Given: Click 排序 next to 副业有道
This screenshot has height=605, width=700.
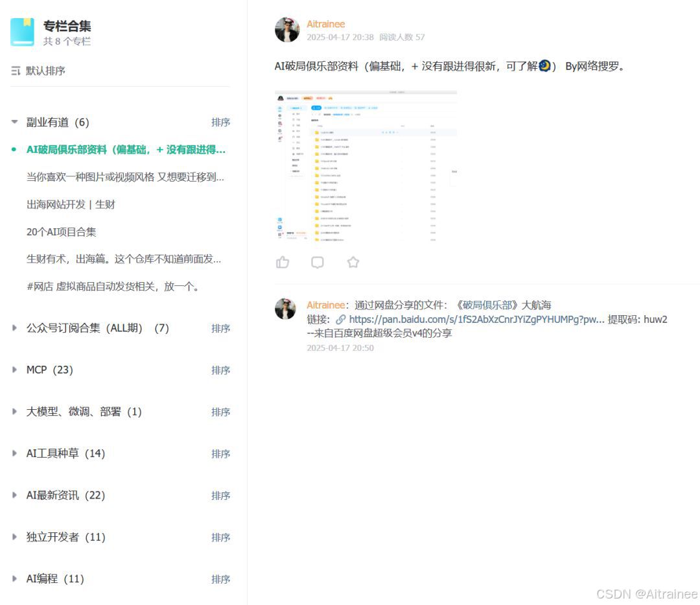Looking at the screenshot, I should (x=220, y=123).
